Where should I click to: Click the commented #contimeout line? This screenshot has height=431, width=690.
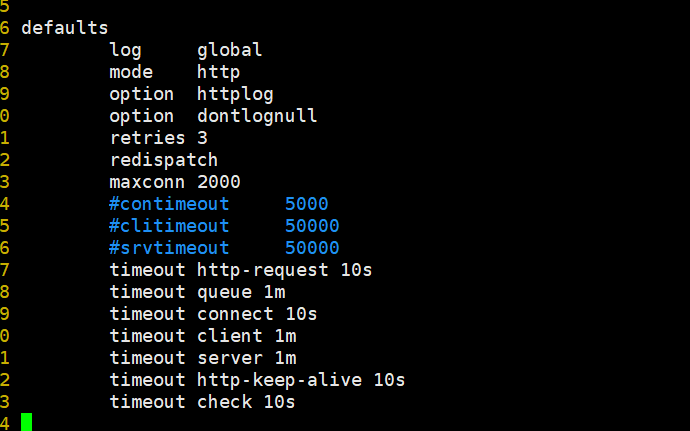click(219, 204)
